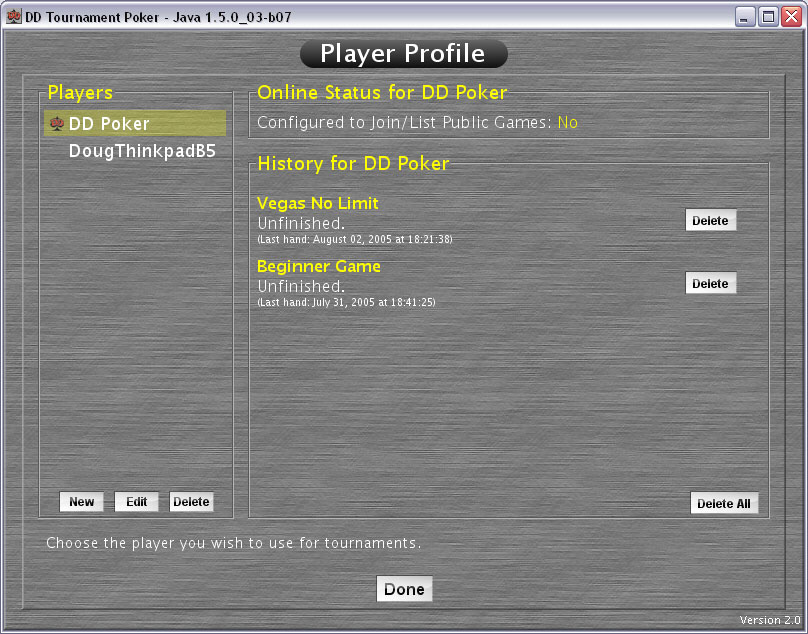The image size is (808, 634).
Task: Create a new player with New button
Action: click(x=81, y=502)
